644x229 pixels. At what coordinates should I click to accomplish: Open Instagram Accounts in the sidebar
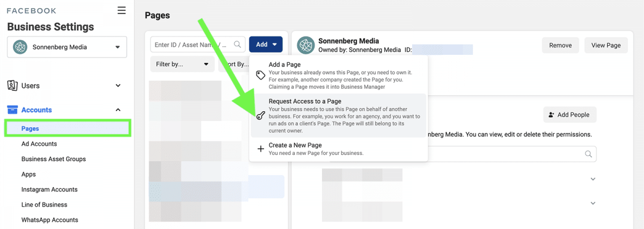(x=49, y=189)
